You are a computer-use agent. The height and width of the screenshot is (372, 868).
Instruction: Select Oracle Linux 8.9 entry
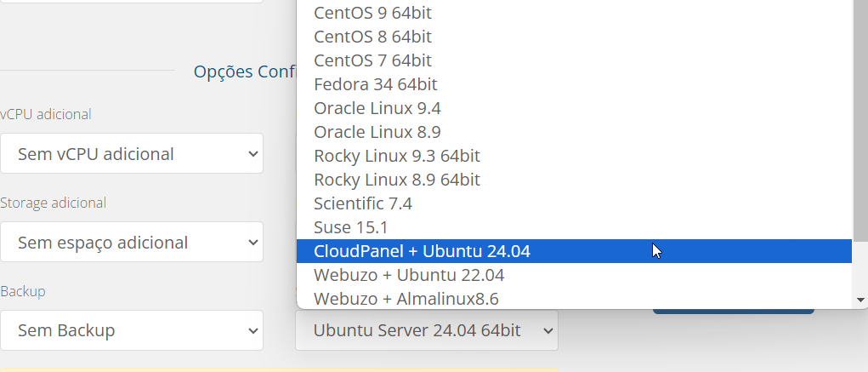coord(574,132)
